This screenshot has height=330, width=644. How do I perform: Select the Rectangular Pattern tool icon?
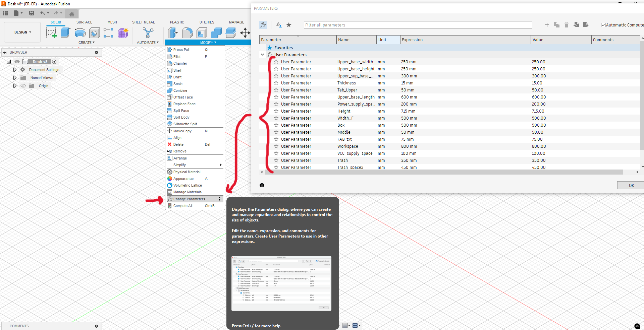(108, 32)
